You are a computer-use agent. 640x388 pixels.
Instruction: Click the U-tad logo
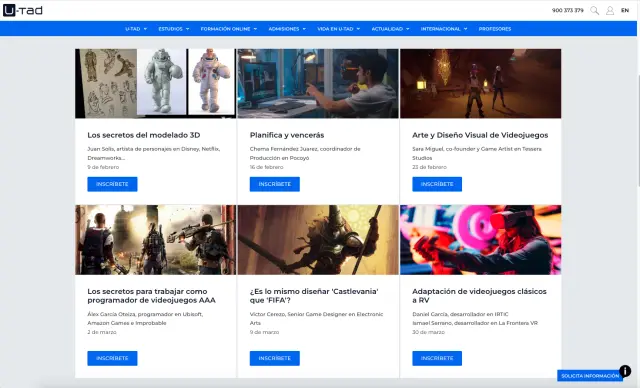click(23, 10)
